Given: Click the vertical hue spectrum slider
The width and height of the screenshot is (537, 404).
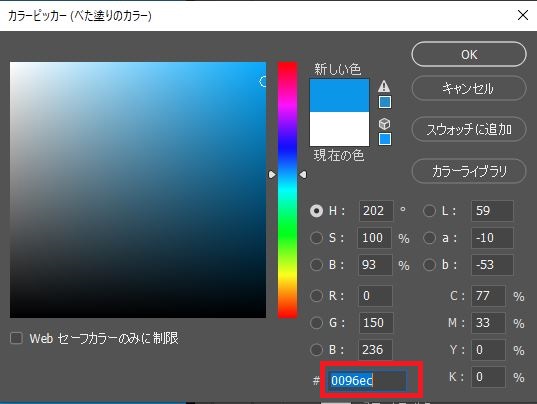Looking at the screenshot, I should click(x=287, y=190).
